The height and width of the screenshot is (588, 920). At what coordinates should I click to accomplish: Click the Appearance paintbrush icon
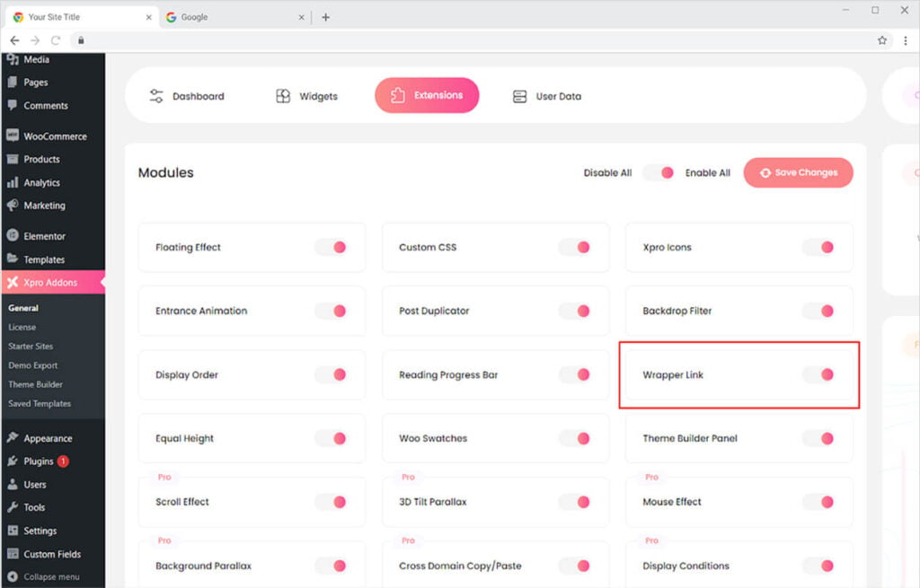click(13, 438)
